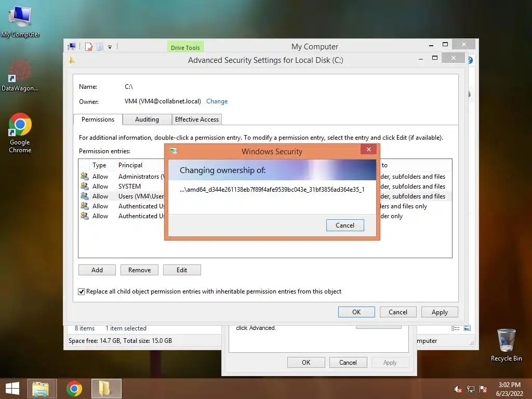Click the Edit permission entry button
This screenshot has width=532, height=399.
point(182,270)
